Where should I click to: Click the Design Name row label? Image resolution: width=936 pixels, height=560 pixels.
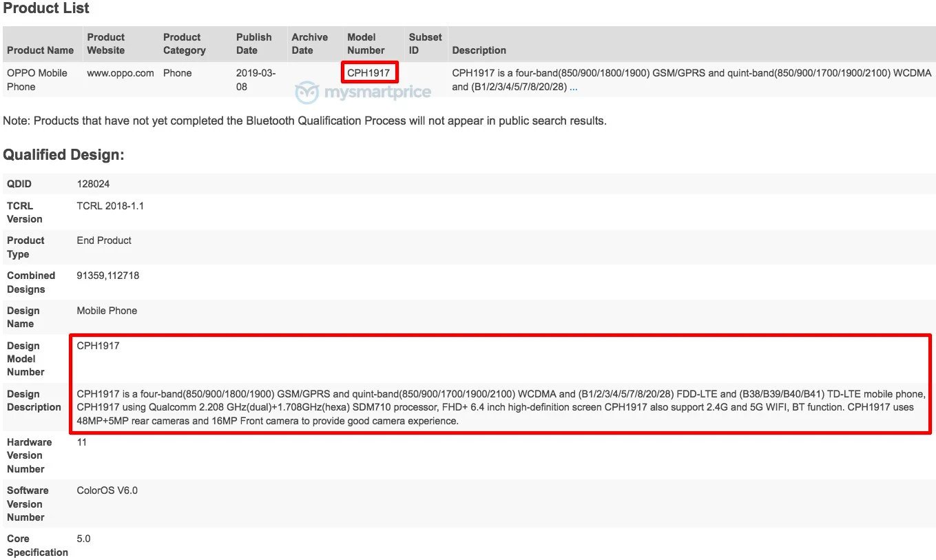[23, 317]
